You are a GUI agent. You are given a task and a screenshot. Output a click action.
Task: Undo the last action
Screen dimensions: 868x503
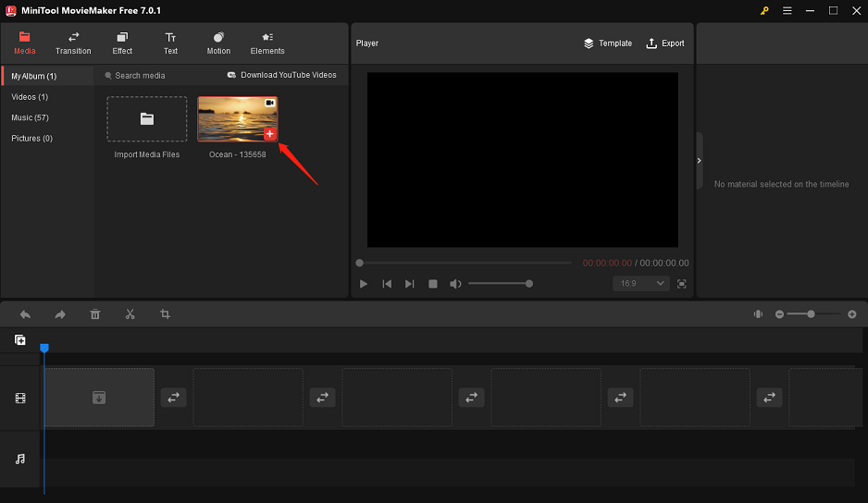coord(25,314)
